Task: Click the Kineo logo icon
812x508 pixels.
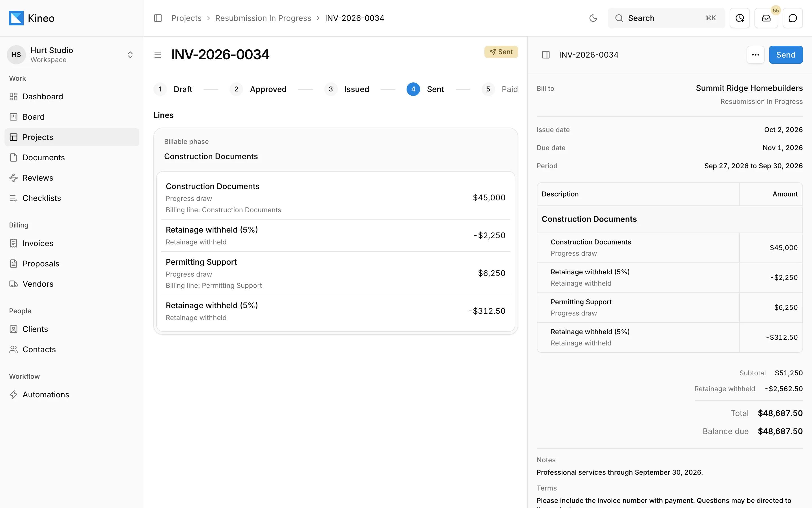Action: pyautogui.click(x=16, y=18)
